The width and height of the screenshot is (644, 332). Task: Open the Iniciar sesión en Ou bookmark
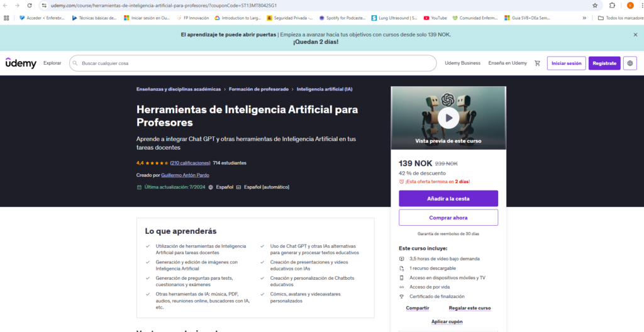point(147,18)
